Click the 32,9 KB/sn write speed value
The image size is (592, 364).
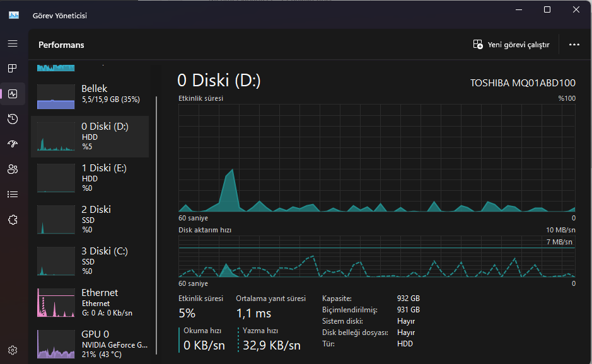click(x=272, y=345)
